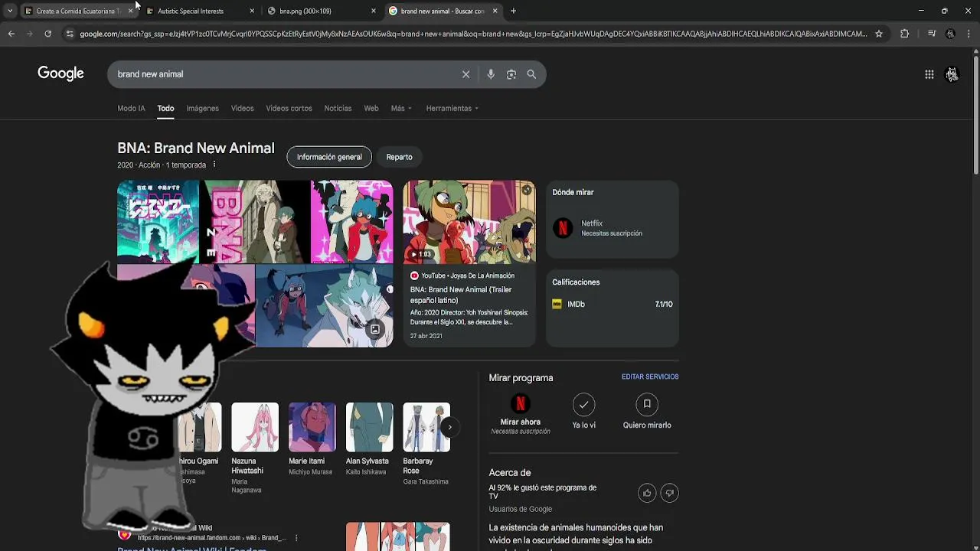Open Marie Itami cast card

(x=312, y=439)
